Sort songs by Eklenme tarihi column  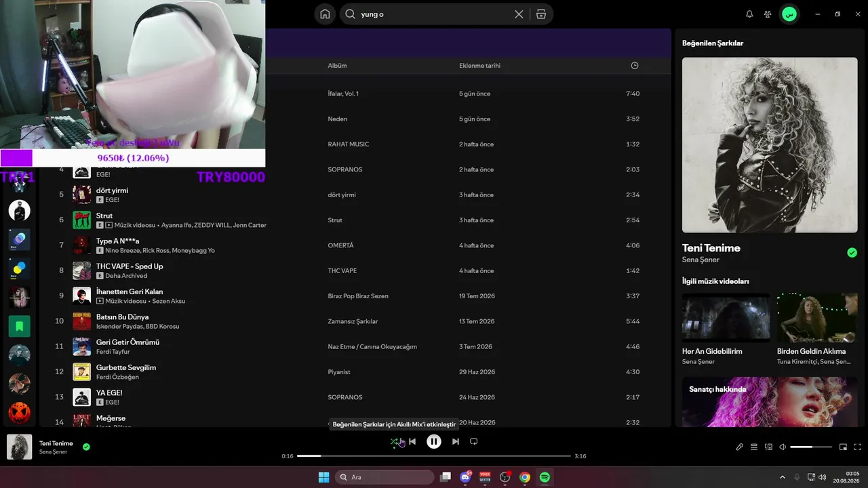point(479,66)
